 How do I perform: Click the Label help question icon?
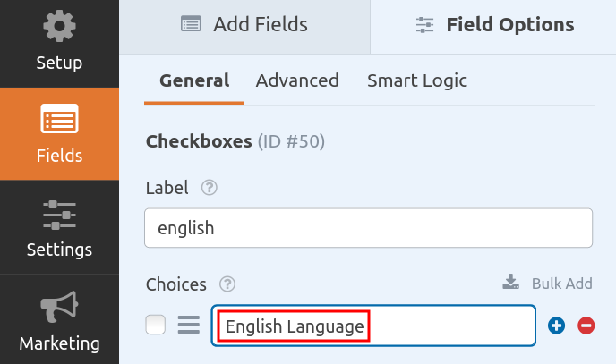(x=210, y=188)
